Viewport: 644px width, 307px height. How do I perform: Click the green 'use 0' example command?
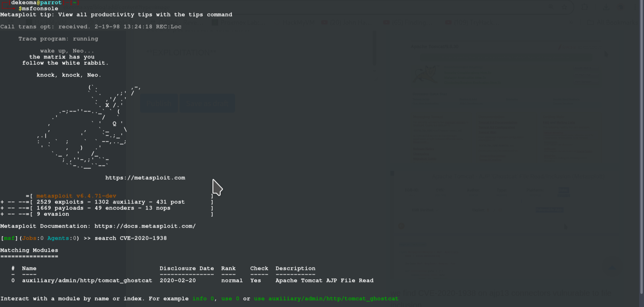pyautogui.click(x=230, y=299)
